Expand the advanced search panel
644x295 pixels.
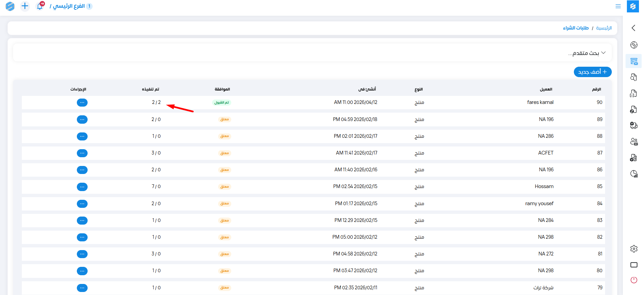587,53
